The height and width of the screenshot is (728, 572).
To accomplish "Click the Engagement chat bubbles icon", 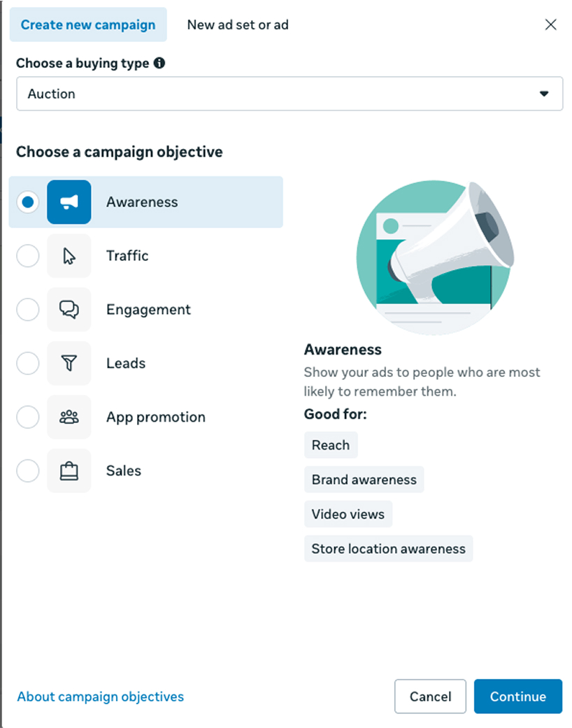I will (69, 310).
